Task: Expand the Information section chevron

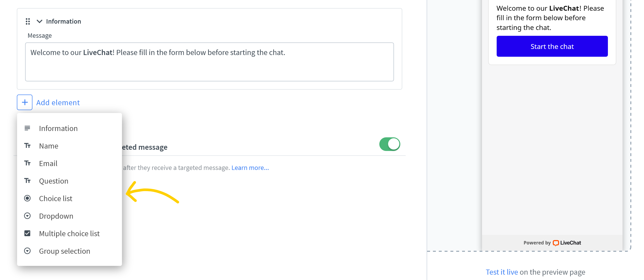Action: point(39,21)
